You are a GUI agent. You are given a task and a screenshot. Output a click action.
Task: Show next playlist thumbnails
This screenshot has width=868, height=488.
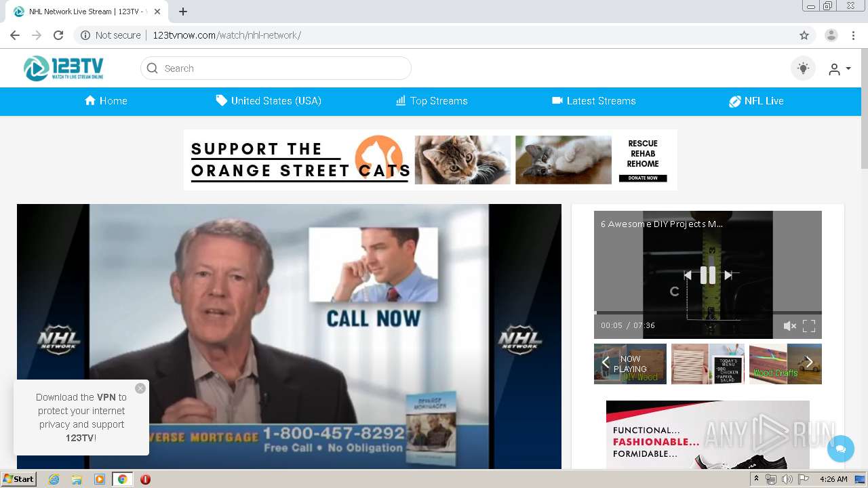pyautogui.click(x=809, y=363)
